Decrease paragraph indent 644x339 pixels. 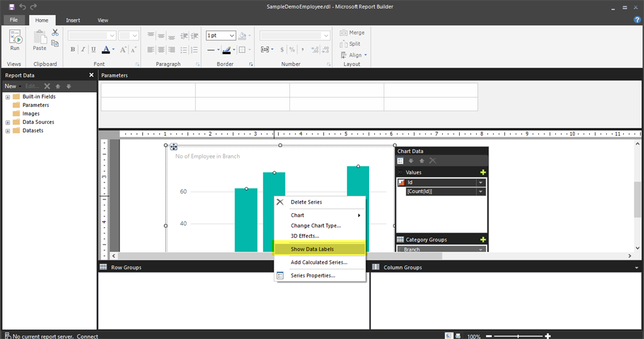(x=184, y=36)
